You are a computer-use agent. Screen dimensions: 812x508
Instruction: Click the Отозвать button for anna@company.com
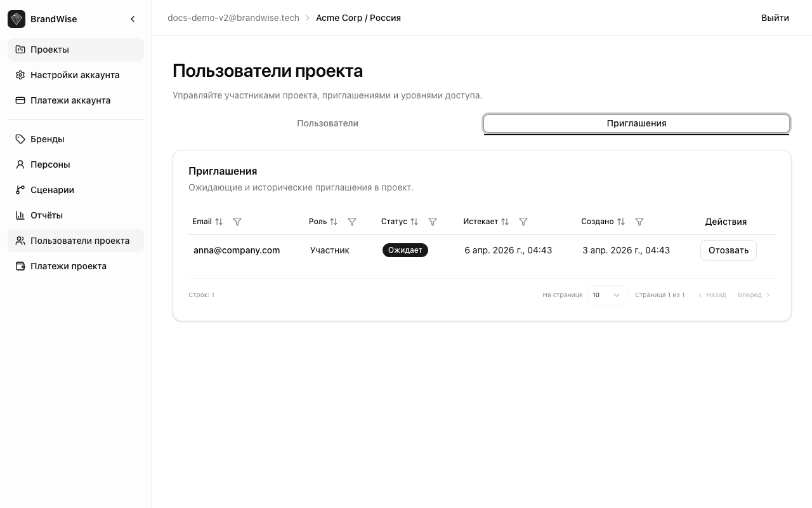(728, 250)
